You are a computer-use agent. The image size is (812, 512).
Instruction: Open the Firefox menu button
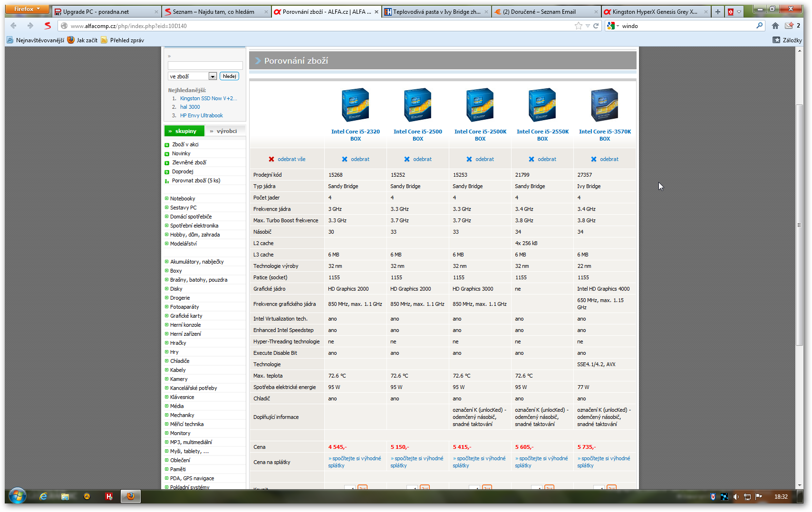[27, 9]
